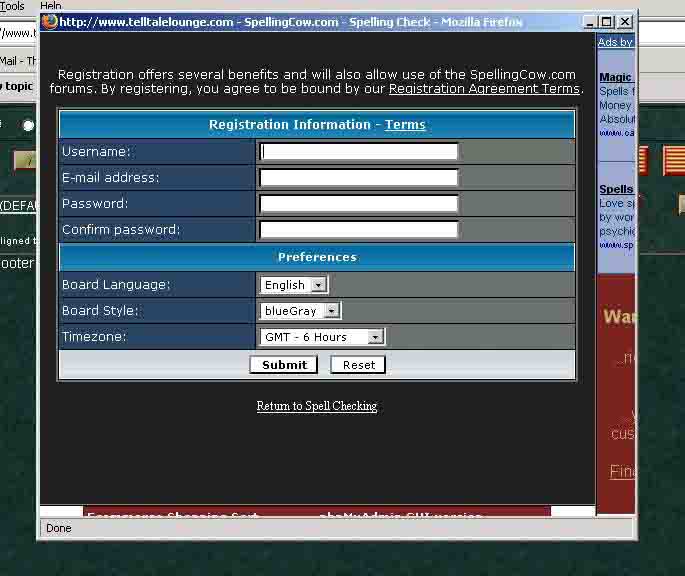Click the Username: label
Image resolution: width=685 pixels, height=576 pixels.
coord(96,152)
